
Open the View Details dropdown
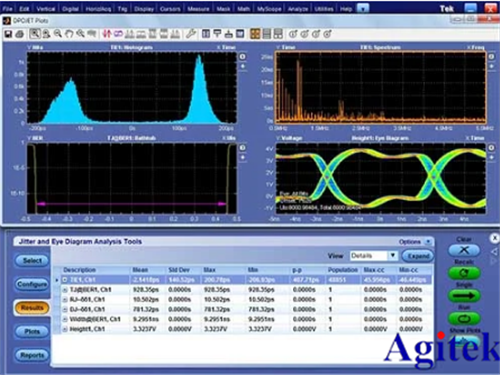point(393,256)
